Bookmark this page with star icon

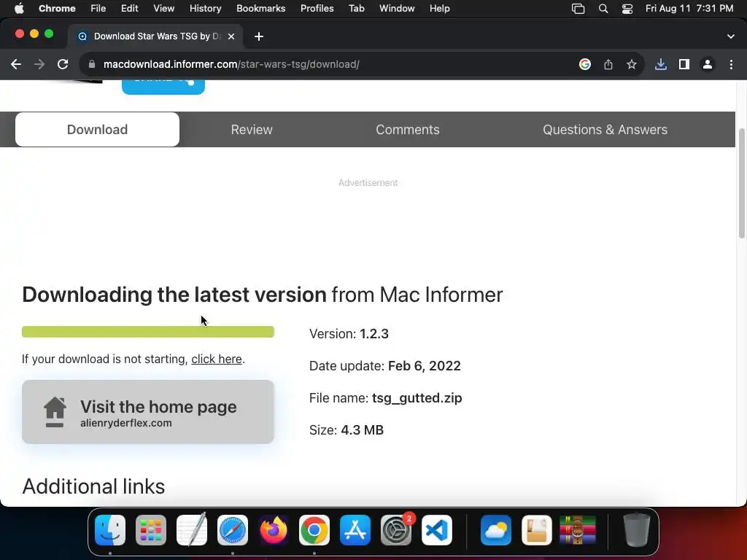click(x=632, y=64)
